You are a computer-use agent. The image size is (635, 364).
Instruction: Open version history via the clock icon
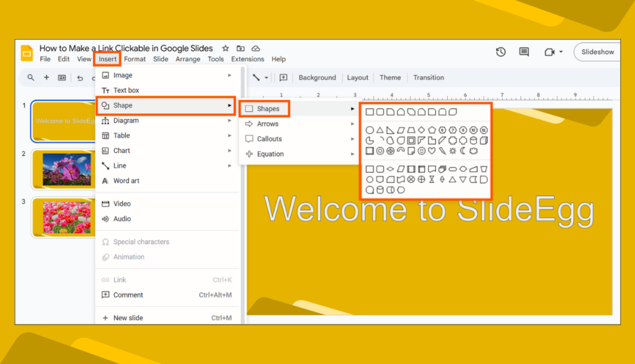pos(500,52)
